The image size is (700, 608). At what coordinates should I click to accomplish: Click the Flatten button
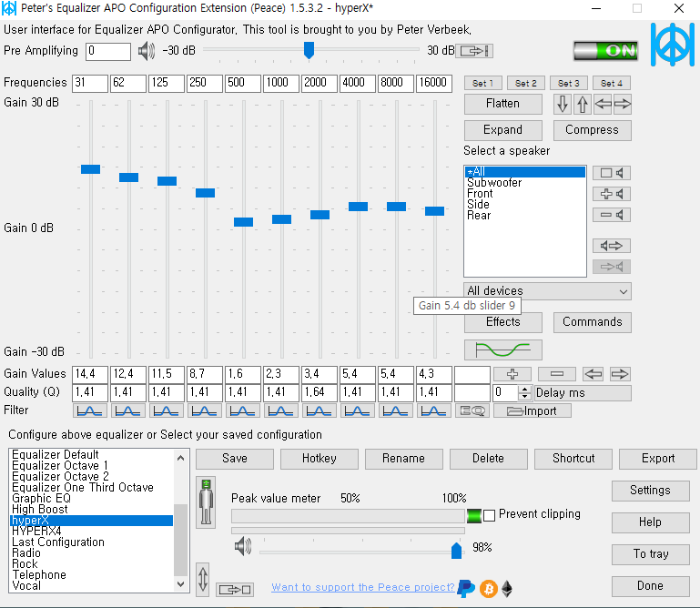pyautogui.click(x=503, y=104)
